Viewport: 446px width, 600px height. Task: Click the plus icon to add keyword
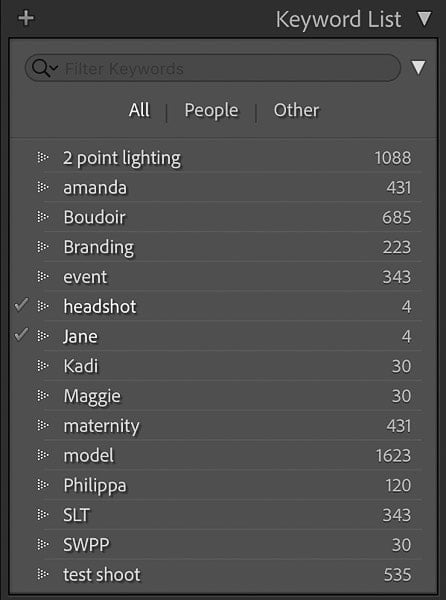26,18
